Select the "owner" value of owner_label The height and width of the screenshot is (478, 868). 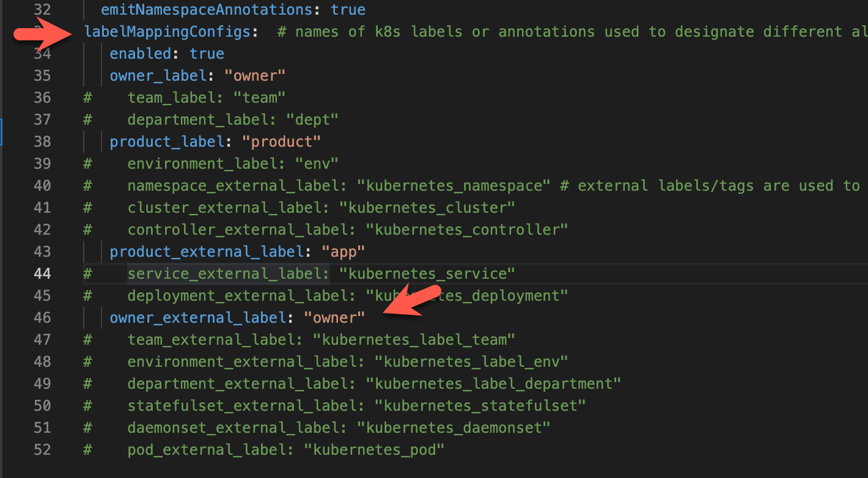[x=255, y=75]
